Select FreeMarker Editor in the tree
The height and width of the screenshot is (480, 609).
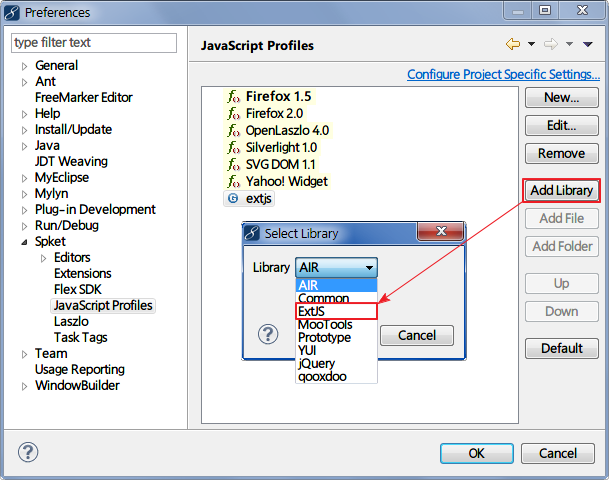(x=84, y=97)
